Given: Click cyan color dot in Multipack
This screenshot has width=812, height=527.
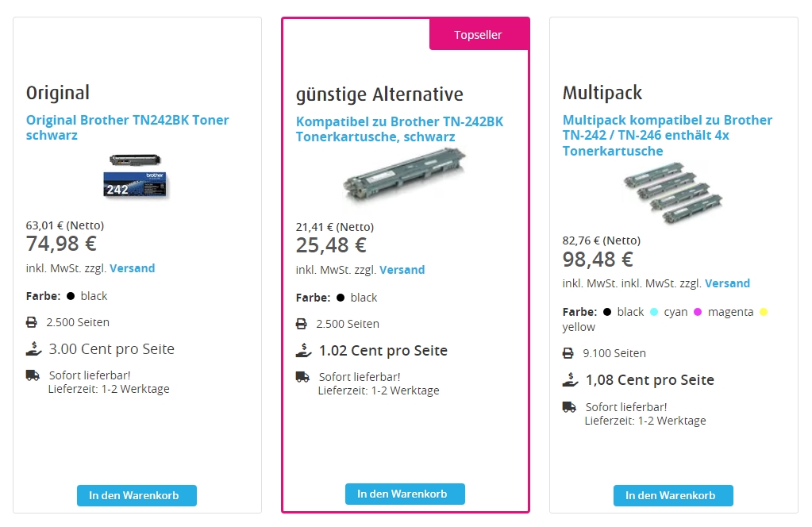Looking at the screenshot, I should (x=654, y=312).
